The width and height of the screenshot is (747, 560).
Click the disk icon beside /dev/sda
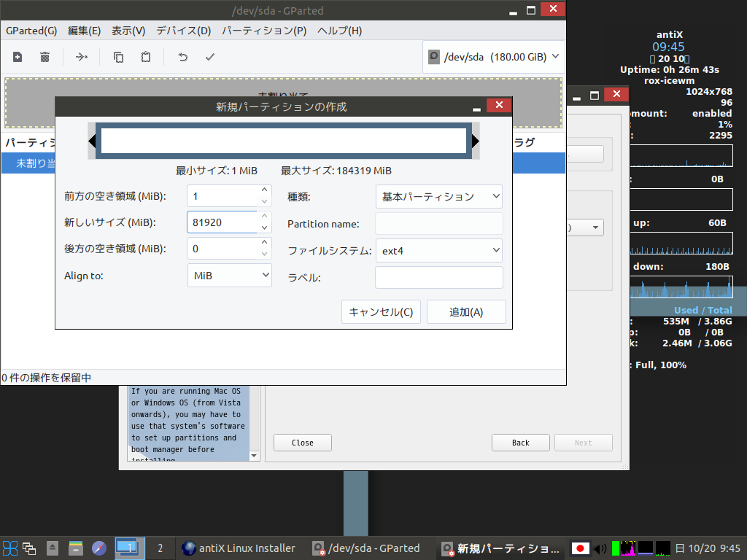pyautogui.click(x=433, y=57)
